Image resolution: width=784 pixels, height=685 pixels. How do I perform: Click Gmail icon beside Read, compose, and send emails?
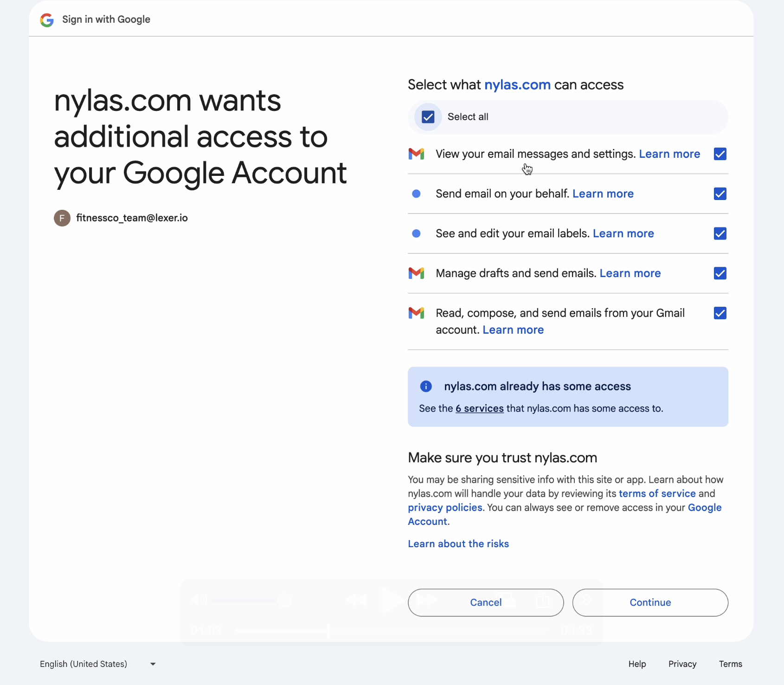point(416,313)
